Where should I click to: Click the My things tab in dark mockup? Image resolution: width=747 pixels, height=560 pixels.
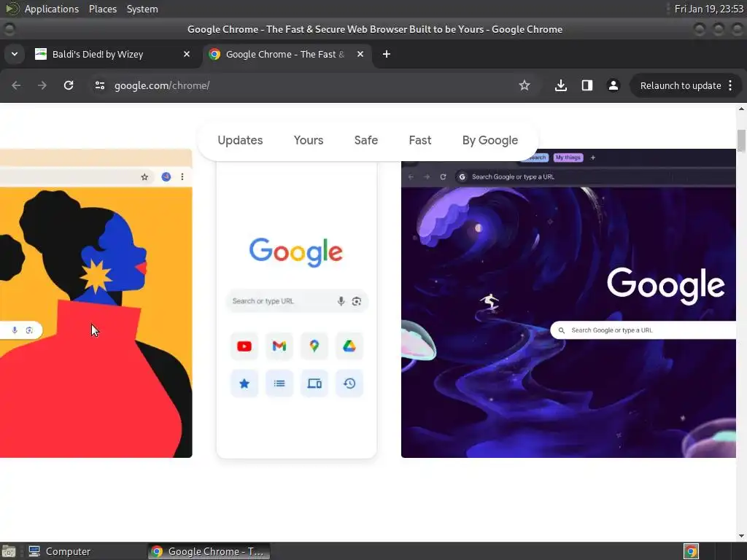(x=568, y=157)
